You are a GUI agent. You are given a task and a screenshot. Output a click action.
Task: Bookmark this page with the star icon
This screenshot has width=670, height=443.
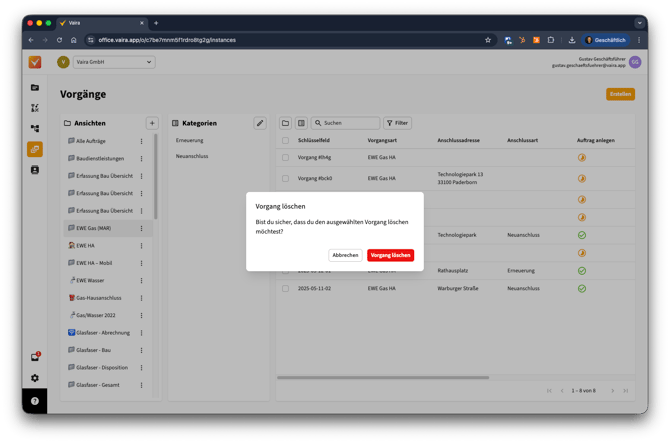coord(488,40)
